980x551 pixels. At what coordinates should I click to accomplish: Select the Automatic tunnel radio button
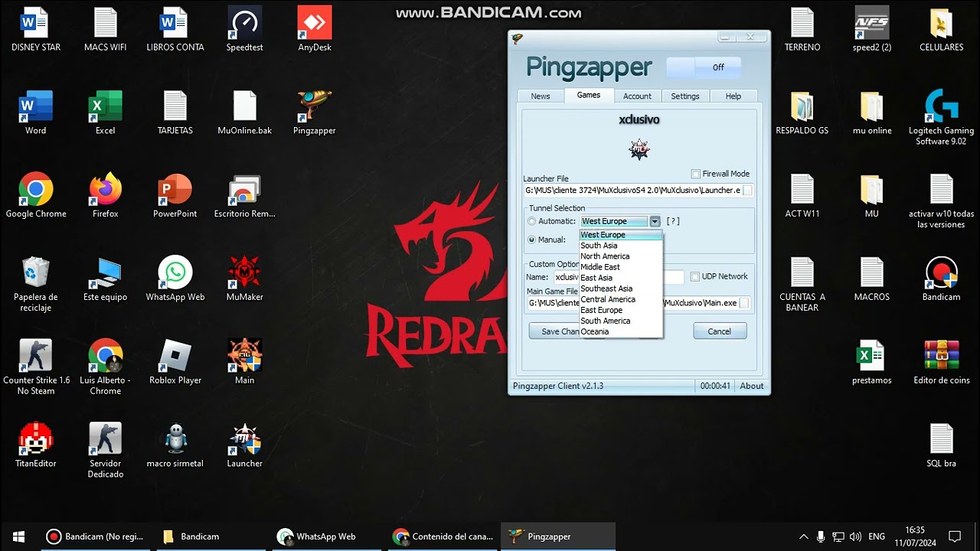pos(532,221)
